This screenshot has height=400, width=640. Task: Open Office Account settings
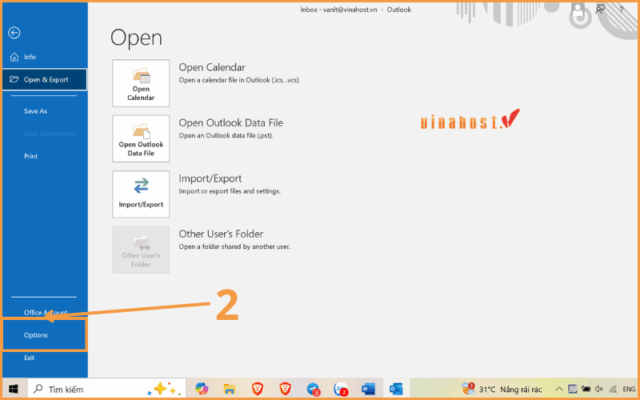pos(45,312)
